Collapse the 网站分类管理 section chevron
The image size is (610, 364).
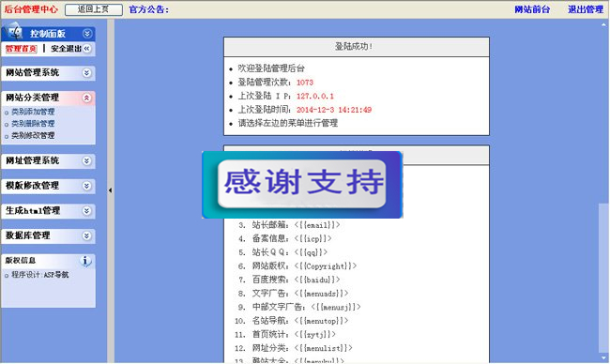[x=86, y=98]
